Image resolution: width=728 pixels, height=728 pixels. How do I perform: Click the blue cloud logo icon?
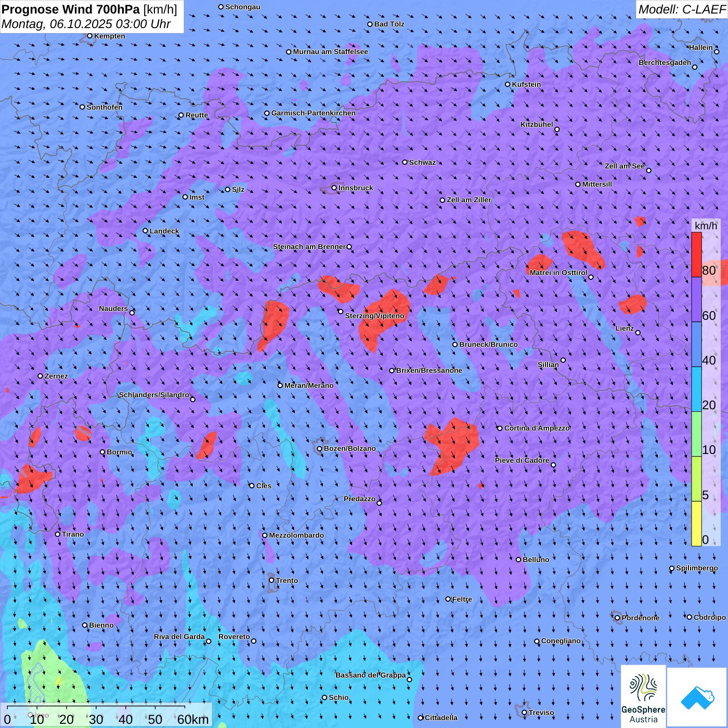click(697, 697)
